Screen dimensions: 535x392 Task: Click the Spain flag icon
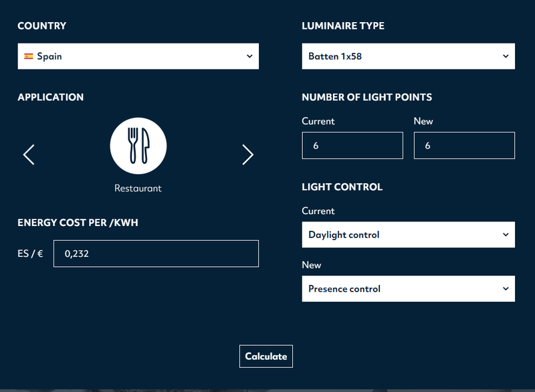click(29, 56)
